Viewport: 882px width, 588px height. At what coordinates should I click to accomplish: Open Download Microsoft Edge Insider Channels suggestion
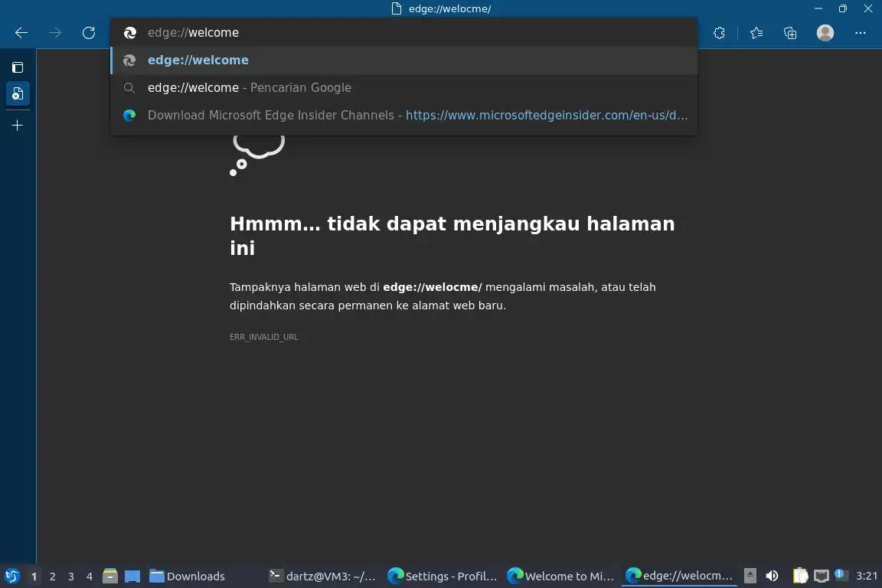tap(404, 116)
